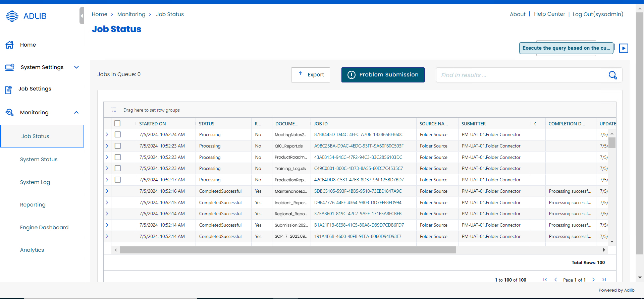
Task: Go to the next page of results
Action: point(593,280)
